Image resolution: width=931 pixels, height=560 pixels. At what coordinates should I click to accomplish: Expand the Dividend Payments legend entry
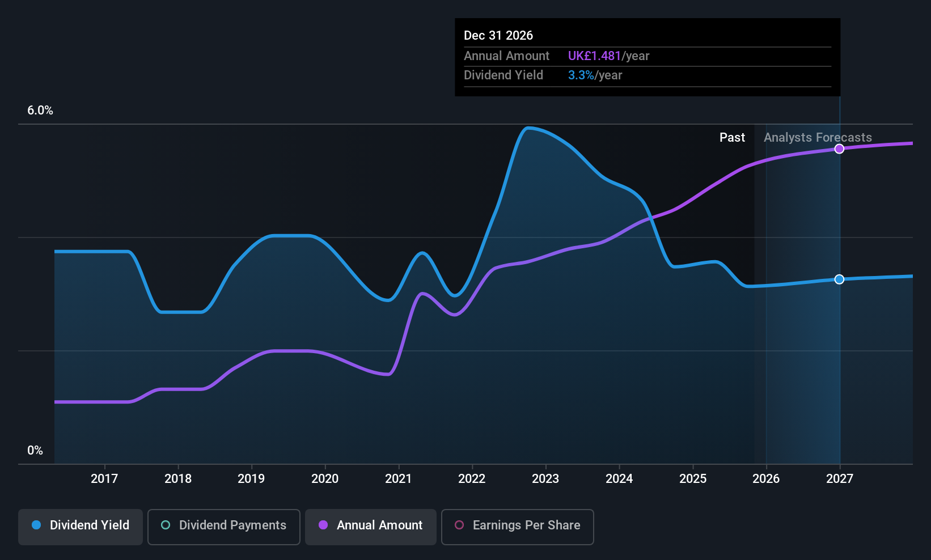point(223,527)
